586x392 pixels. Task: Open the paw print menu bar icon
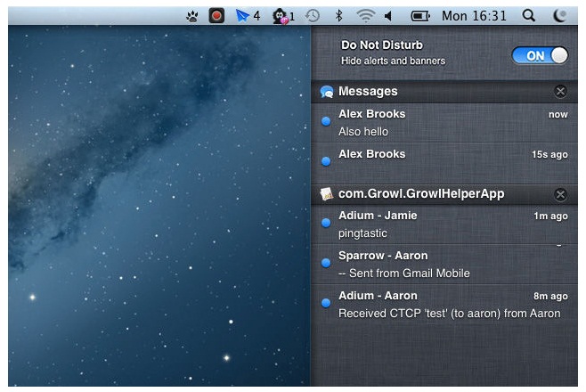(x=192, y=16)
